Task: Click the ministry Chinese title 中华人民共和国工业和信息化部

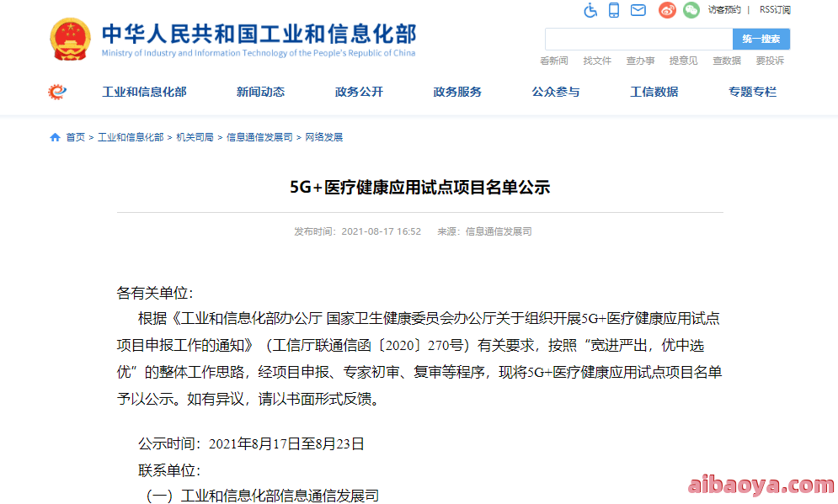Action: point(259,34)
